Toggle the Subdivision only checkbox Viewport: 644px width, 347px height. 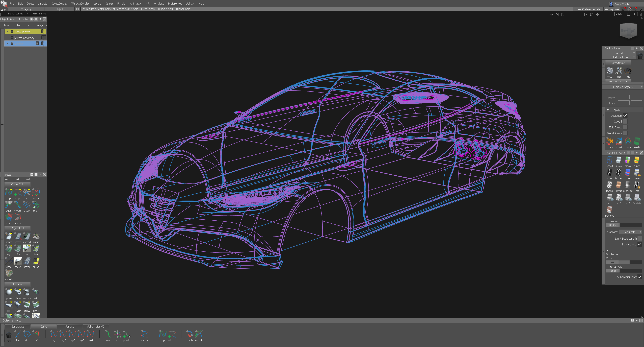tap(639, 277)
